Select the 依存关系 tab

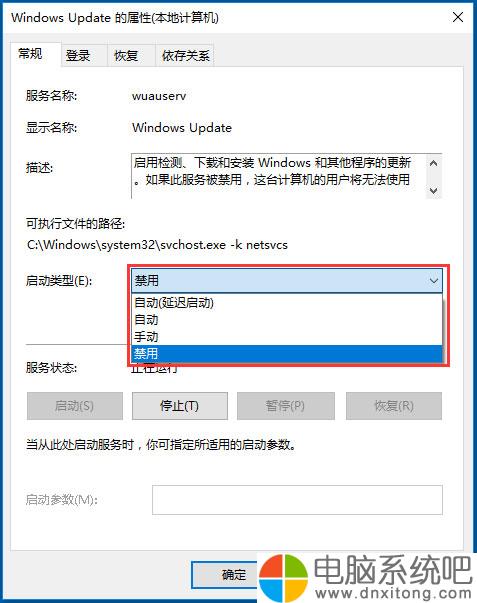185,56
